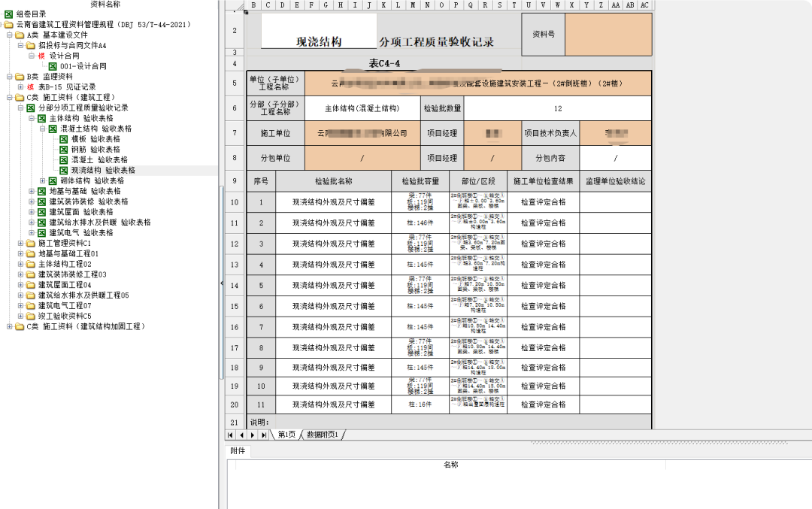Click the 柱:16件 capacity cell
The height and width of the screenshot is (509, 812).
[420, 404]
